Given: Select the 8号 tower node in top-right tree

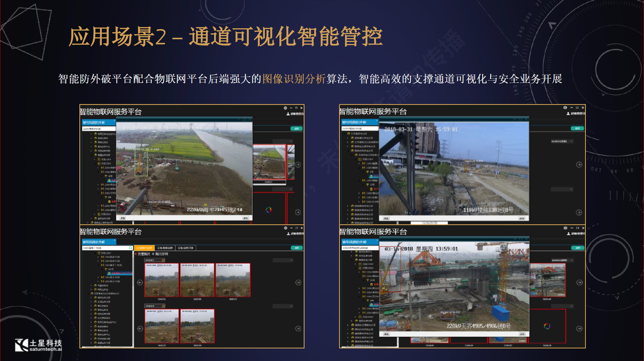Looking at the screenshot, I should click(370, 172).
